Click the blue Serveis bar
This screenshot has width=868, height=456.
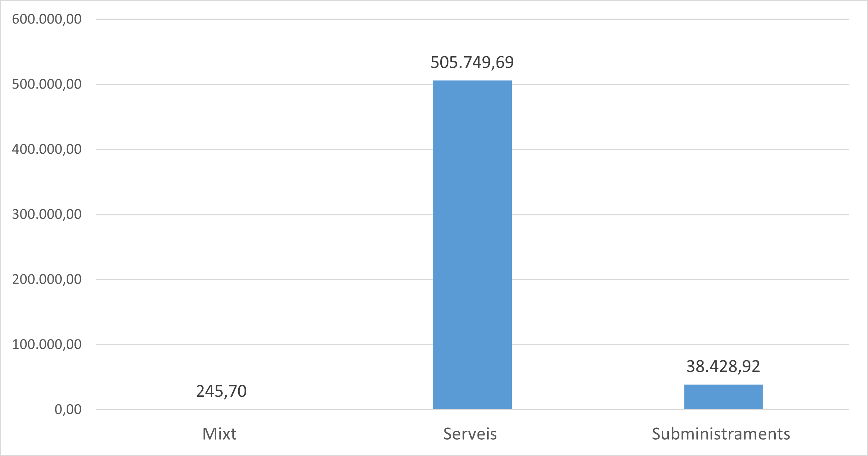coord(472,245)
